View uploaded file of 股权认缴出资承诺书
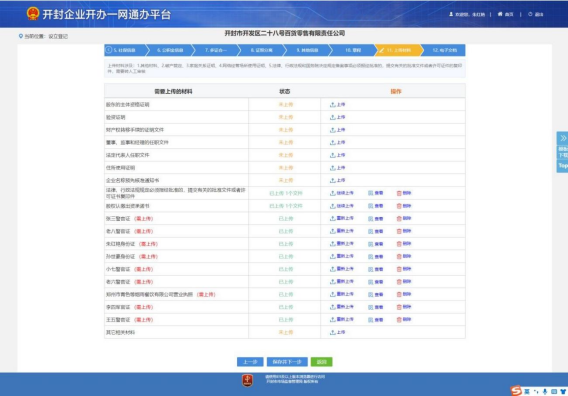 click(x=376, y=206)
